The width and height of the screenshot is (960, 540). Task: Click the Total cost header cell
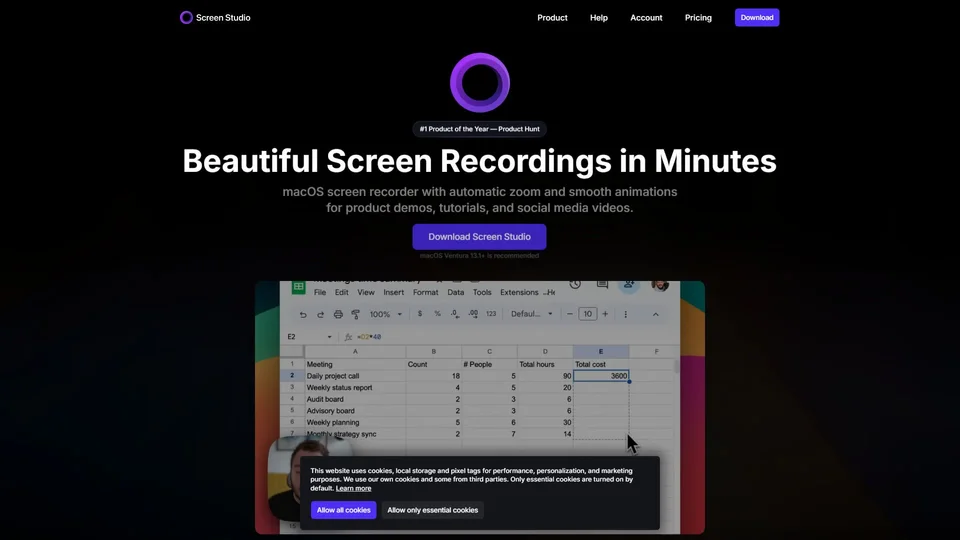[601, 364]
